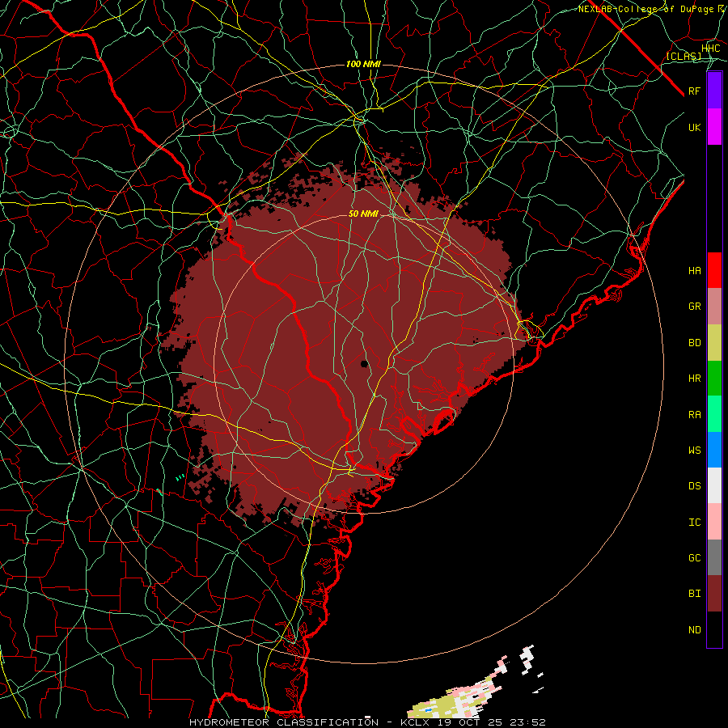Click the HA legend label
Viewport: 728px width, 728px height.
(x=694, y=271)
